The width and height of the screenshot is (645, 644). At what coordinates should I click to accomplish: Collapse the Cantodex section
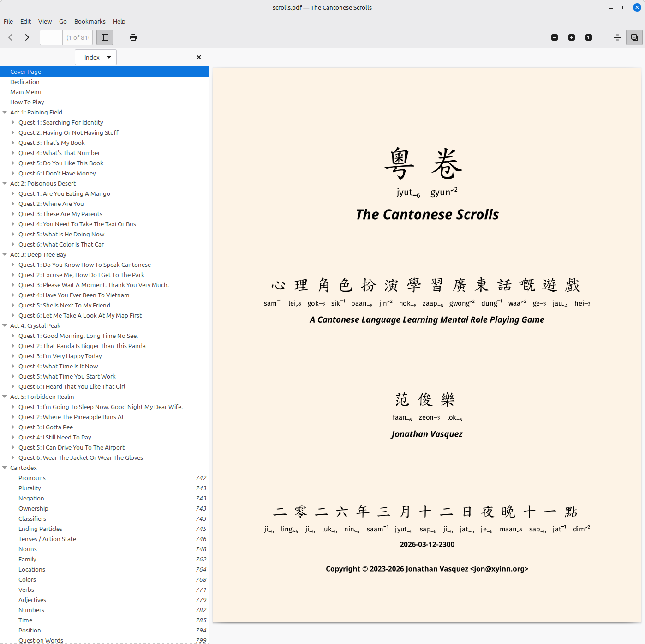coord(5,468)
